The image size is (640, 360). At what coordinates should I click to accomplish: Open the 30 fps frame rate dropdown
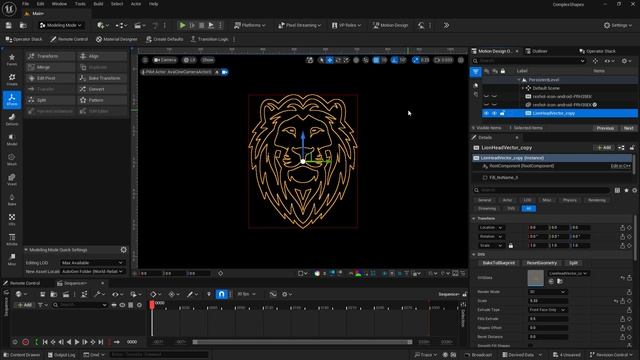tap(247, 294)
